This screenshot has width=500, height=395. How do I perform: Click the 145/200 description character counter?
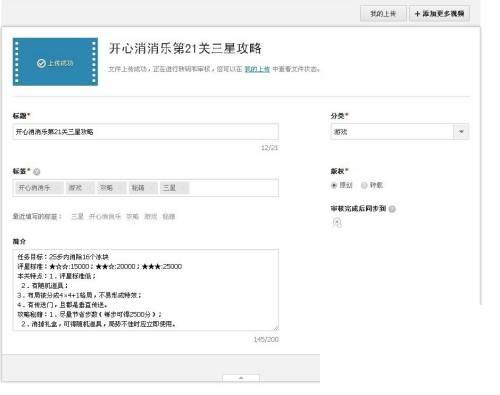(x=266, y=339)
